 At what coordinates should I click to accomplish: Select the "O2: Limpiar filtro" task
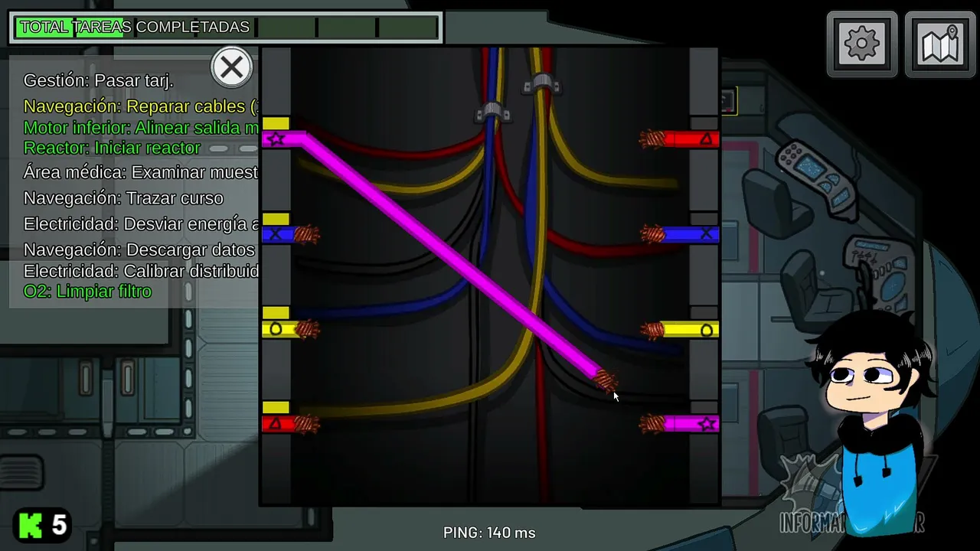click(x=87, y=292)
